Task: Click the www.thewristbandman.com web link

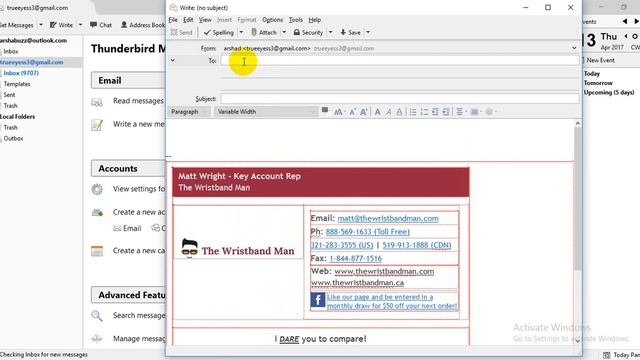Action: 384,271
